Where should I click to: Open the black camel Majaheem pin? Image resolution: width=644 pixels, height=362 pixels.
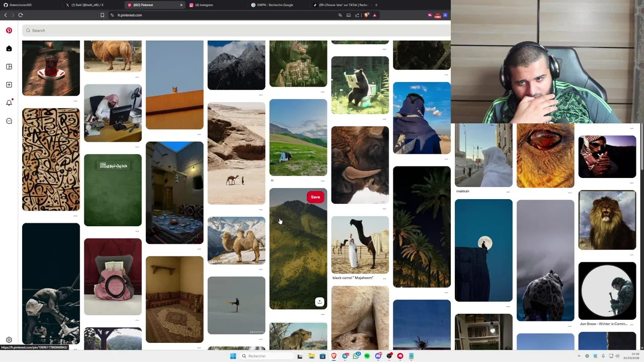click(x=360, y=245)
